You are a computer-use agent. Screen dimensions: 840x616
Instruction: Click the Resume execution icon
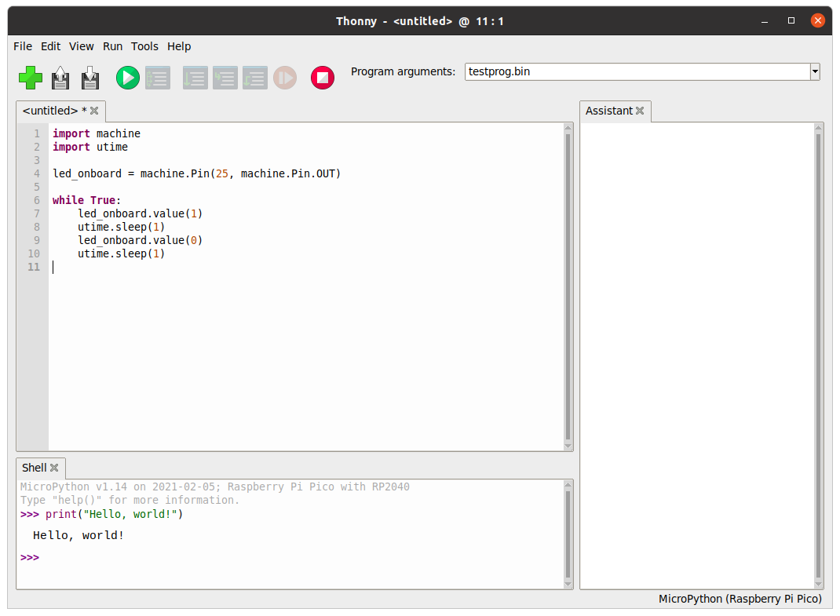pyautogui.click(x=285, y=78)
